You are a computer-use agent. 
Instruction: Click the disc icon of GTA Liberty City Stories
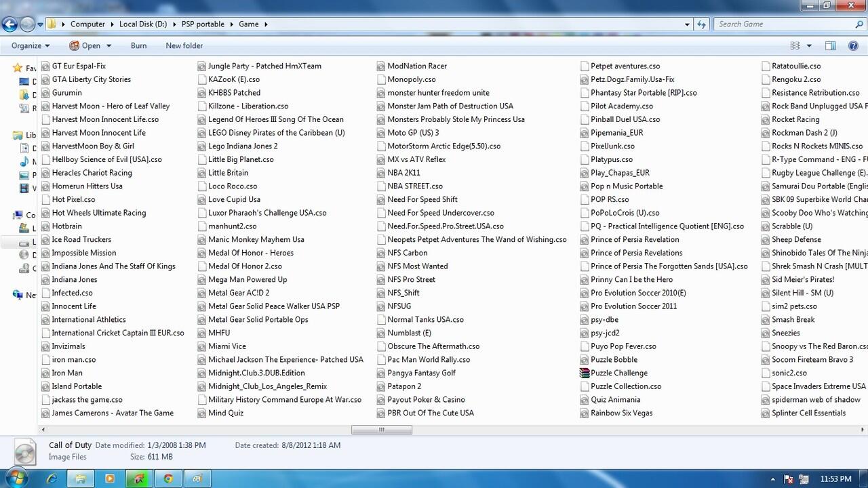coord(46,79)
